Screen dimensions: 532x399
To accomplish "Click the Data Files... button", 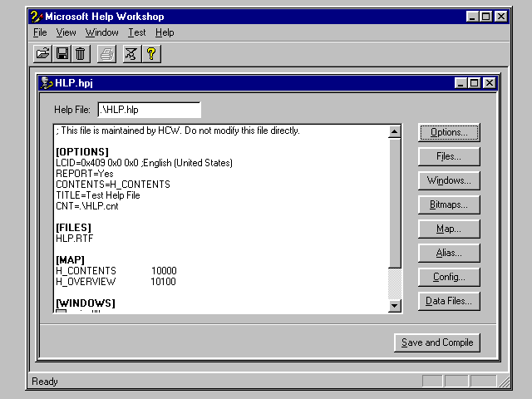I will click(449, 301).
